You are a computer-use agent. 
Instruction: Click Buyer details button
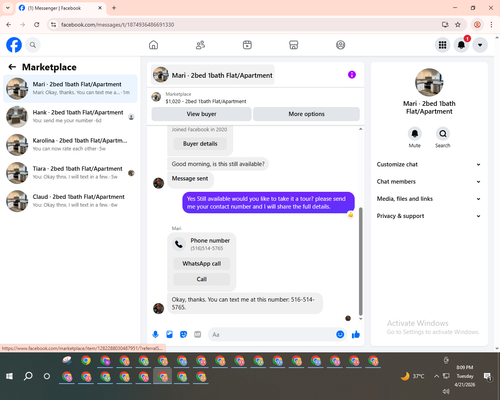click(200, 144)
